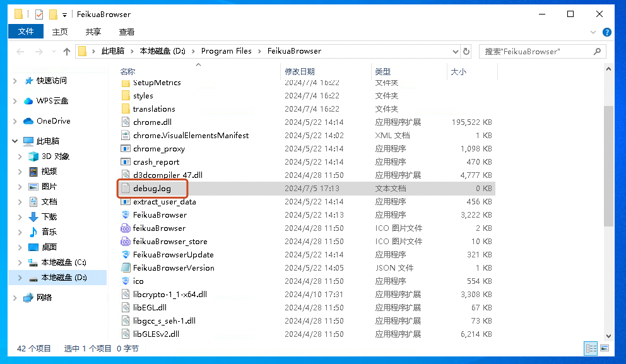Select the feikuaBrowser_store ICO file
The image size is (626, 364).
tap(170, 242)
